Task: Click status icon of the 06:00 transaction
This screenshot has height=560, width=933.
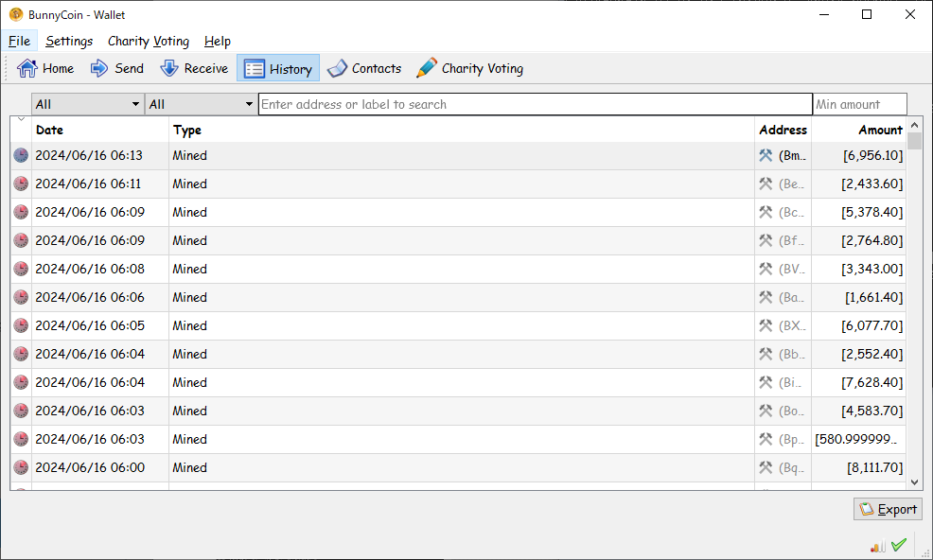Action: click(x=21, y=467)
